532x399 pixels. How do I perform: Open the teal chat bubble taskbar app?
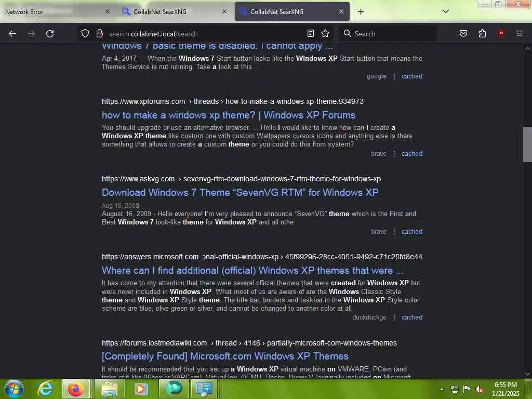click(x=174, y=389)
